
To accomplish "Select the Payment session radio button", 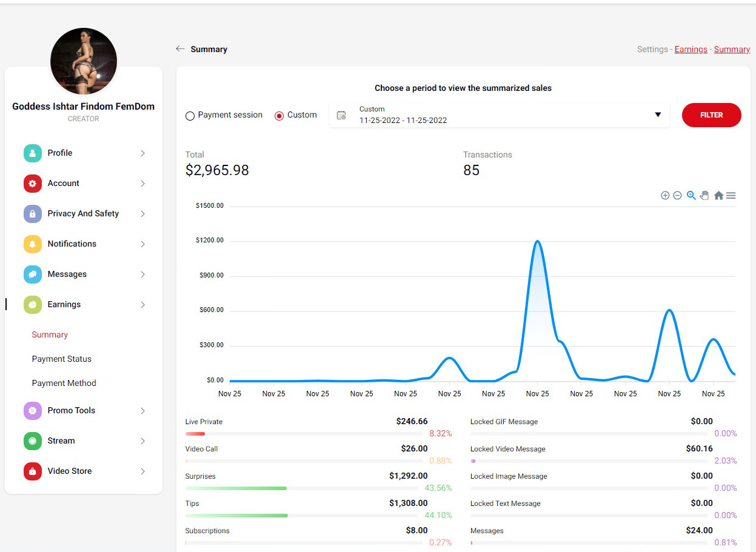I will (x=190, y=116).
